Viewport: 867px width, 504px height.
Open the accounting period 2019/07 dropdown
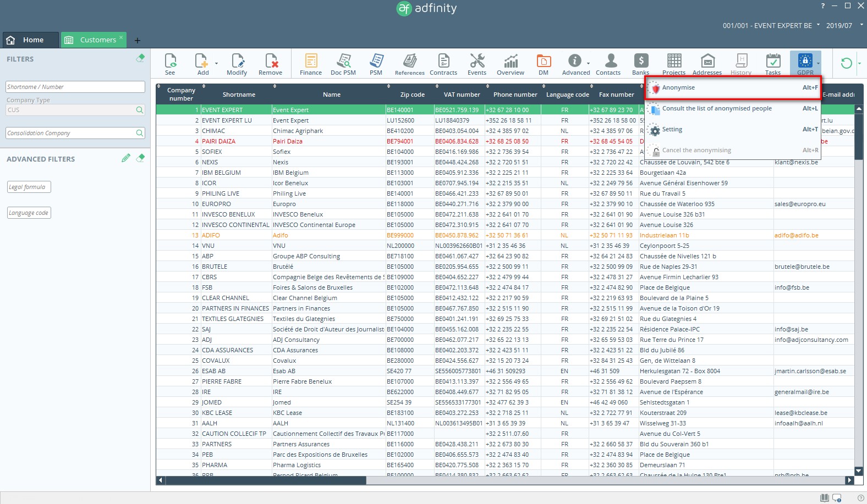[844, 25]
